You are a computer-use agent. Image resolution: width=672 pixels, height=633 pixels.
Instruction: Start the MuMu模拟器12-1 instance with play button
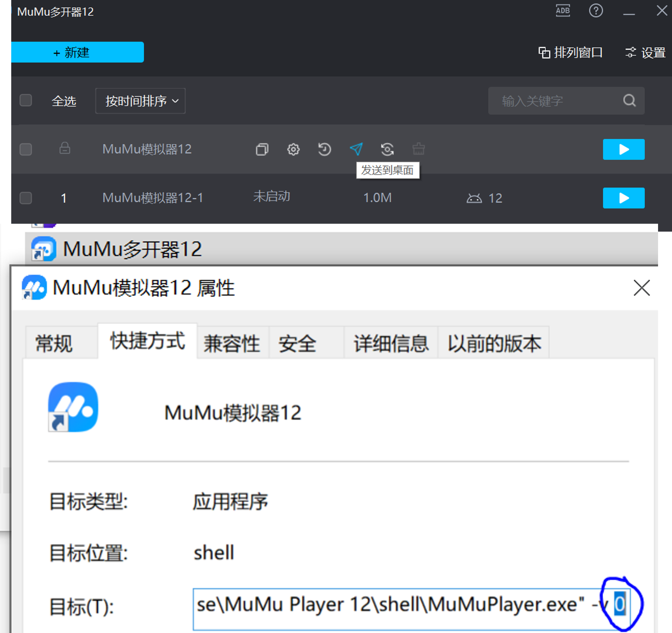point(624,198)
